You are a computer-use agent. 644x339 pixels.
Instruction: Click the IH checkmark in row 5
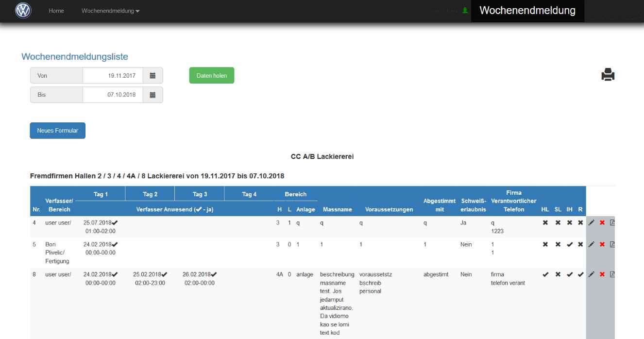pyautogui.click(x=570, y=245)
